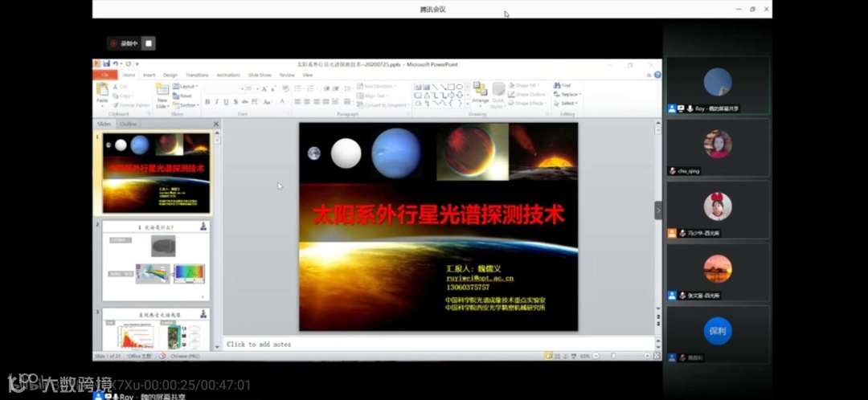This screenshot has height=400, width=868.
Task: Open the Transitions ribbon tab
Action: pos(197,76)
